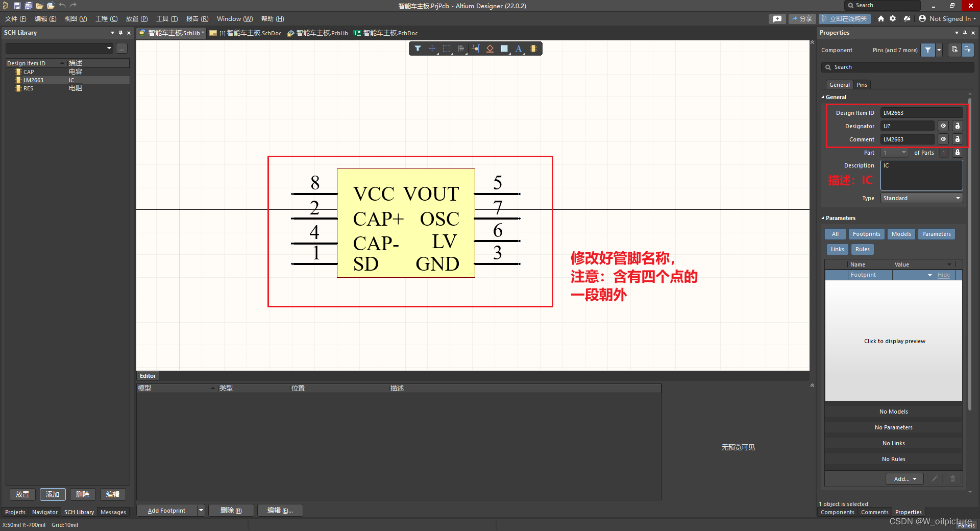Choose the dashed rectangle selection tool
This screenshot has width=980, height=531.
coord(447,49)
